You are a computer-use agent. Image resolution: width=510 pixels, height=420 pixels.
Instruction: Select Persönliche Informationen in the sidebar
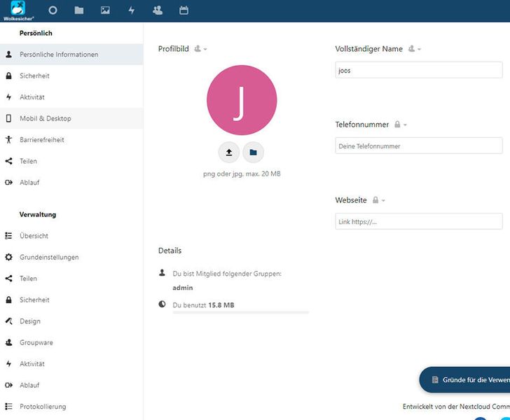[71, 55]
